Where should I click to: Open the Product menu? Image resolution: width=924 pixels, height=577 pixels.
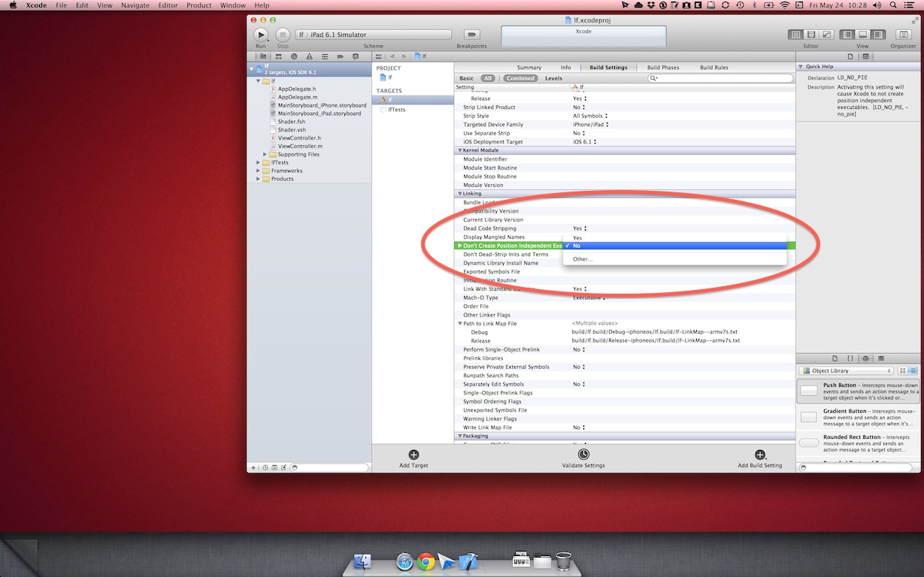[x=198, y=5]
